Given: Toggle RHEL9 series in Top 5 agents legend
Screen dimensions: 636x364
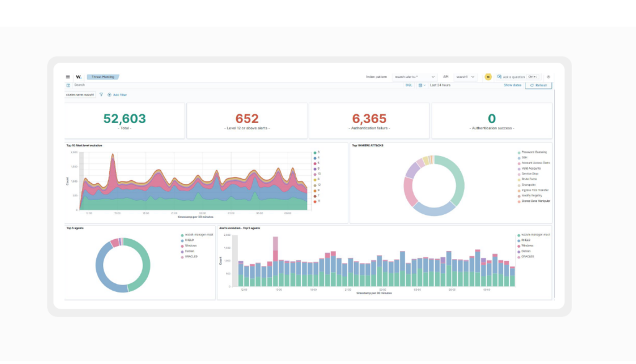Looking at the screenshot, I should coord(187,240).
